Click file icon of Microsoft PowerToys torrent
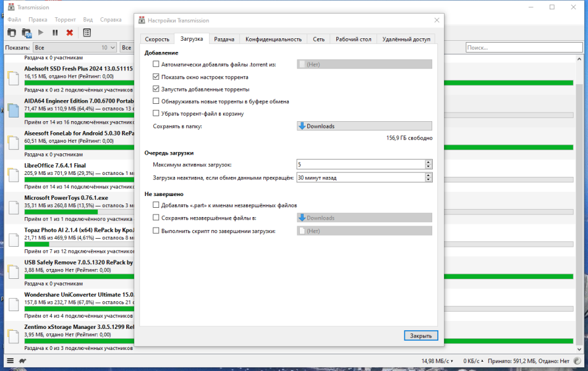The height and width of the screenshot is (371, 588). tap(14, 207)
